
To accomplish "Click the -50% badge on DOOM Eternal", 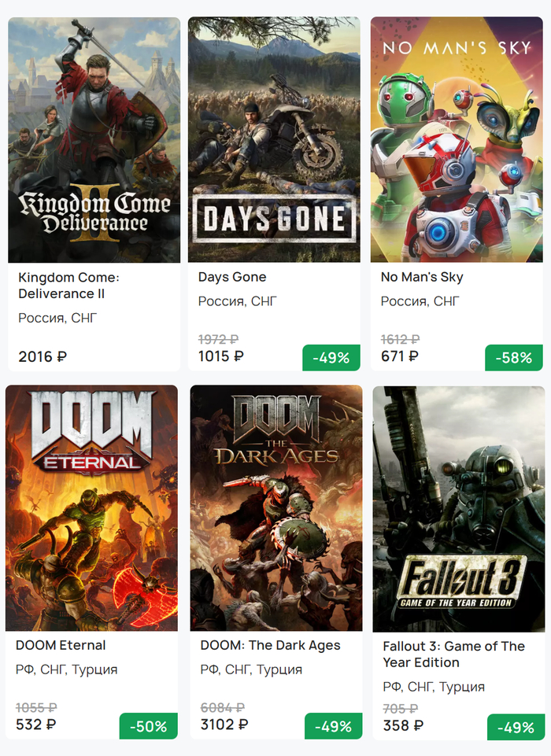I will tap(148, 726).
